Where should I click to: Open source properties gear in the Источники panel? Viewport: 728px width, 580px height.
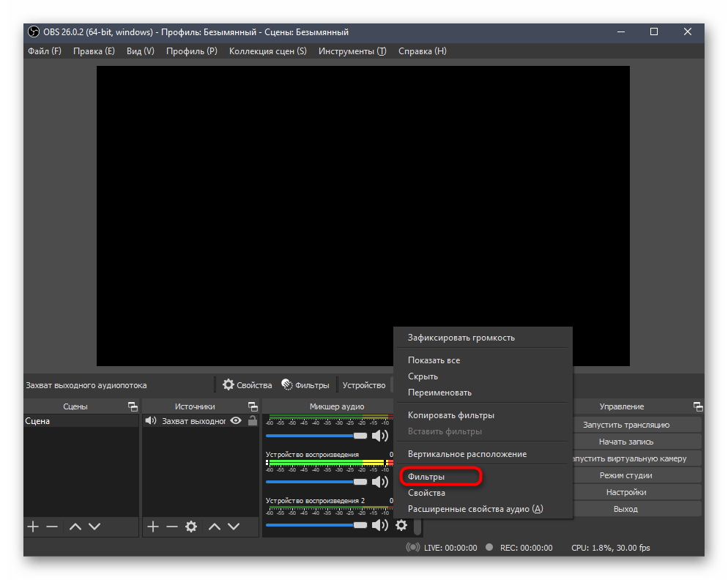tap(191, 527)
